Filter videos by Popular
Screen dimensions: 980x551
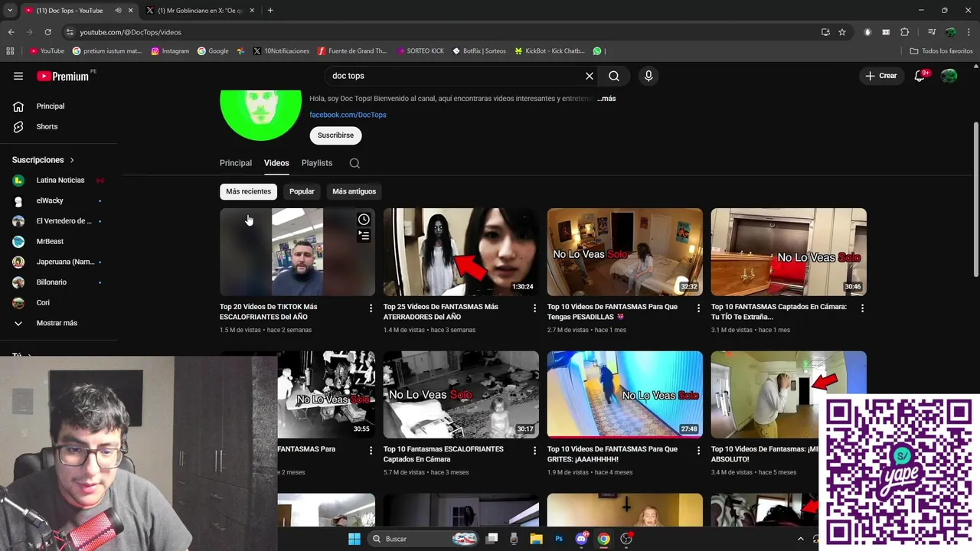click(302, 191)
